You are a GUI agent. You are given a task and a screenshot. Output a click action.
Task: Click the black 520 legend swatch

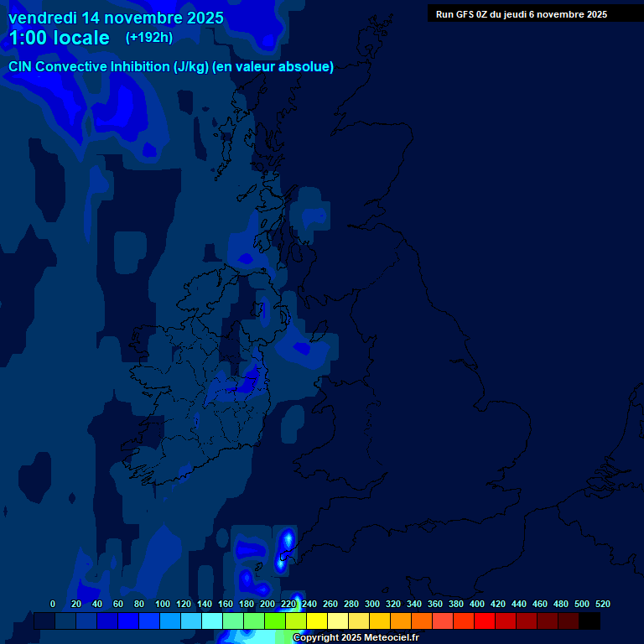click(589, 621)
